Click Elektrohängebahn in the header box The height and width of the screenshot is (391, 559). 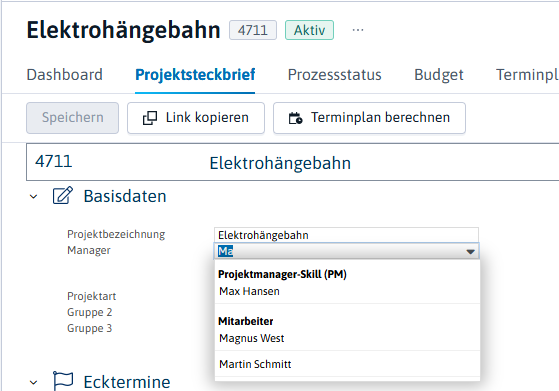(x=280, y=163)
